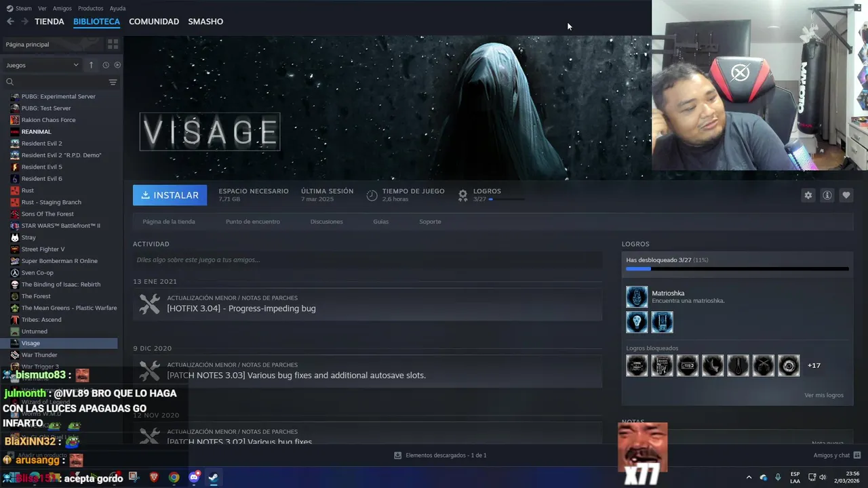Open Chrome from the taskbar

click(x=174, y=477)
